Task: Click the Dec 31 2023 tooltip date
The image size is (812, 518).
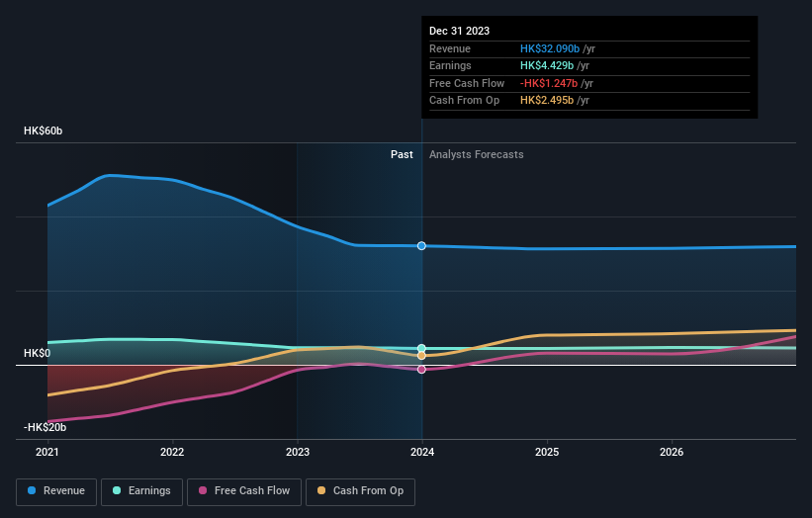Action: point(459,31)
